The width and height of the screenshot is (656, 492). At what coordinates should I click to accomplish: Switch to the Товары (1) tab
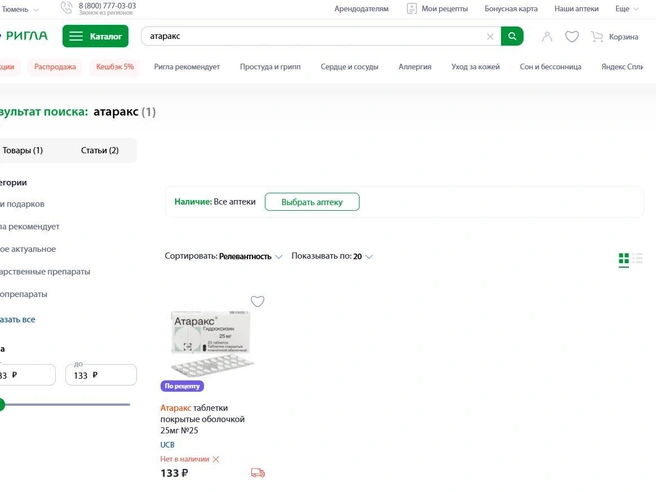pyautogui.click(x=23, y=151)
